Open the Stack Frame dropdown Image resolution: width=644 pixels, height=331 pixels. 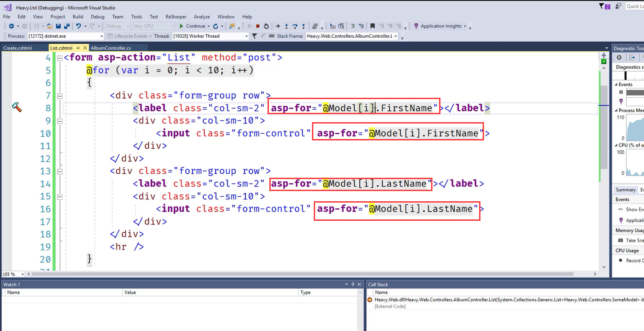click(352, 36)
